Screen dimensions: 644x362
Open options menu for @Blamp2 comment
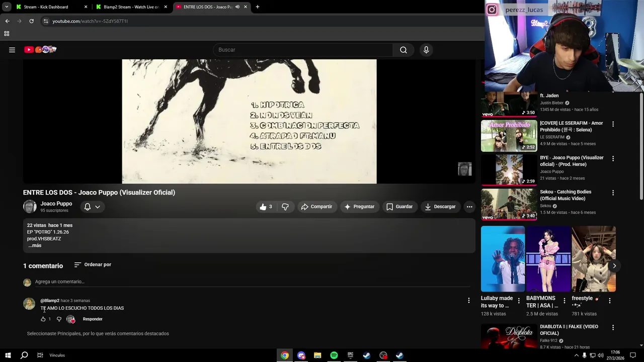tap(469, 301)
